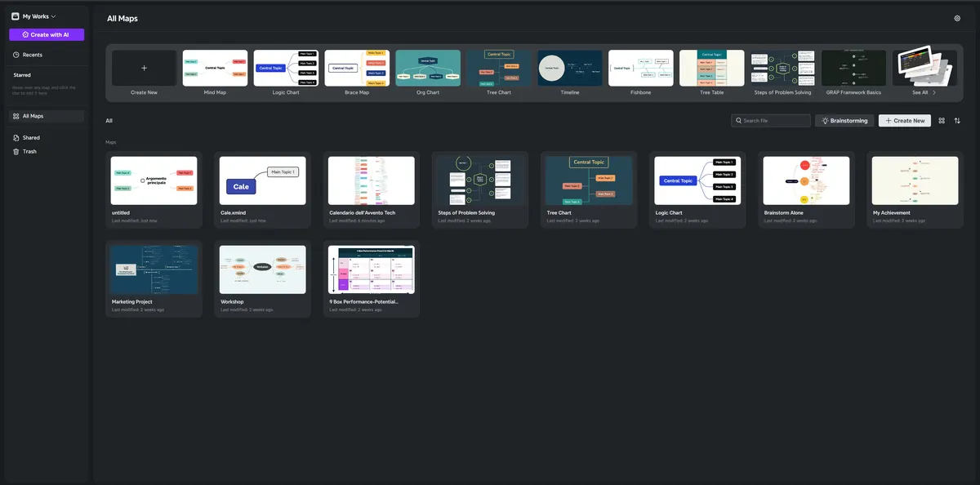Click the Search file input field
Viewport: 980px width, 485px height.
(771, 121)
